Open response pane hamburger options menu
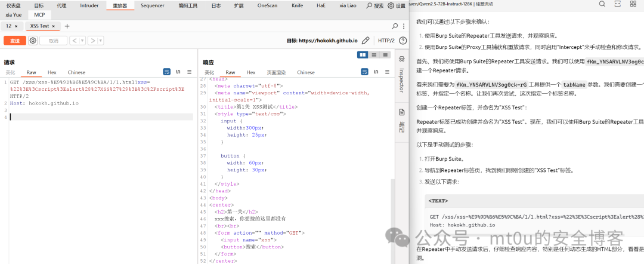 coord(388,72)
